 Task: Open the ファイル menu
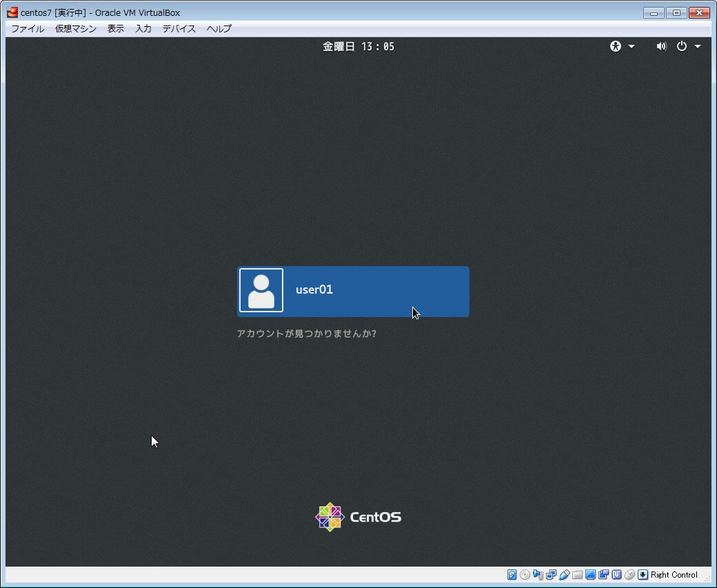coord(28,28)
